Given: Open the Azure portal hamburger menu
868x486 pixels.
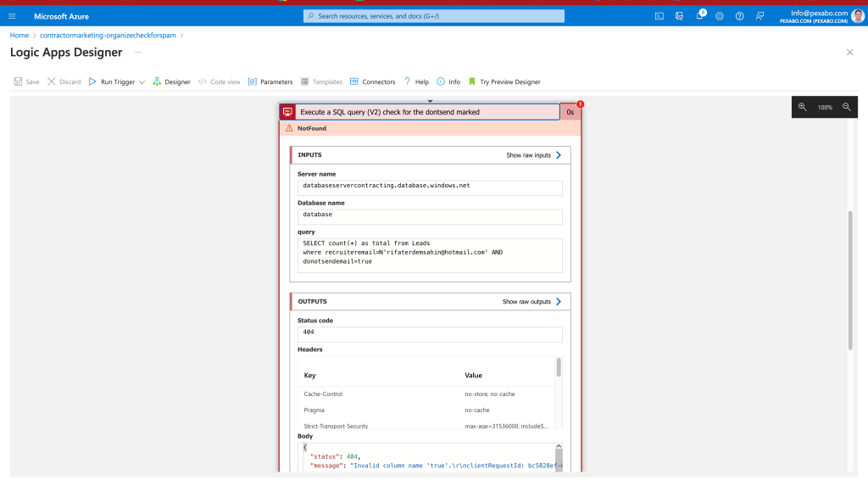Looking at the screenshot, I should tap(12, 16).
